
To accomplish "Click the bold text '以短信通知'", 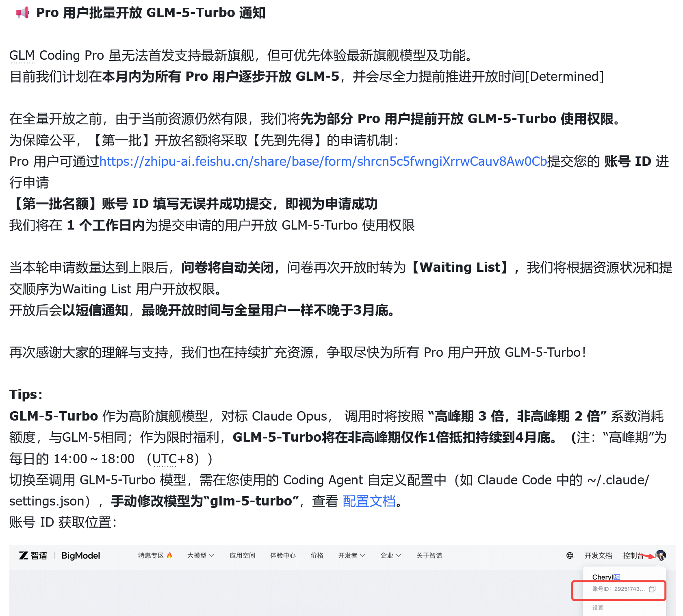I will [x=95, y=310].
